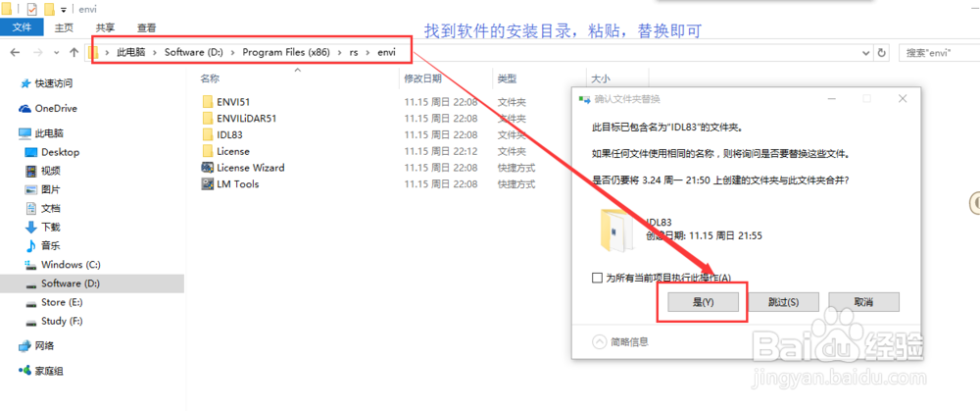The image size is (980, 411).
Task: Open the quick access toolbar customize dropdown
Action: 64,10
